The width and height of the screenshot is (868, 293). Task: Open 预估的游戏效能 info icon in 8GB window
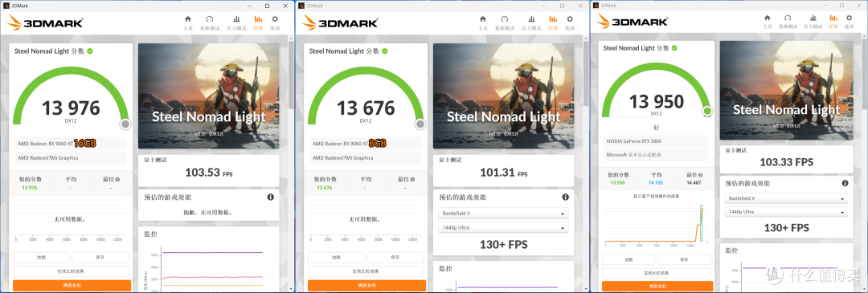[x=565, y=197]
